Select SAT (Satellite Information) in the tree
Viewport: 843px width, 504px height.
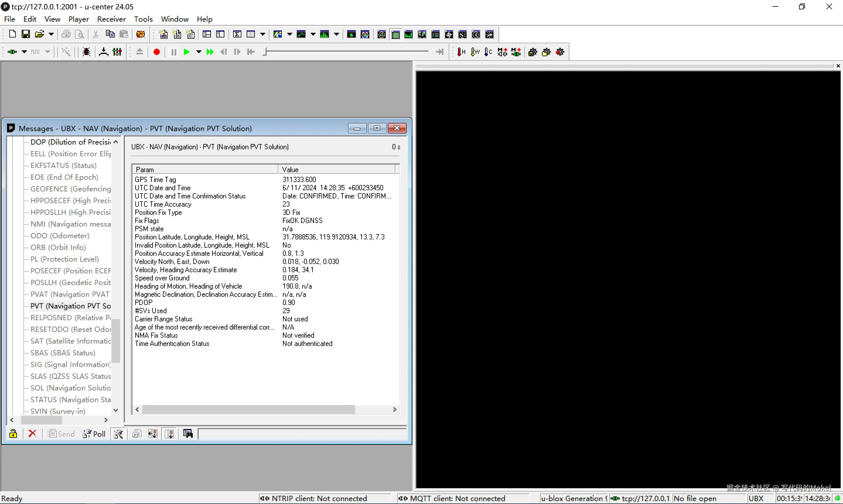point(70,341)
